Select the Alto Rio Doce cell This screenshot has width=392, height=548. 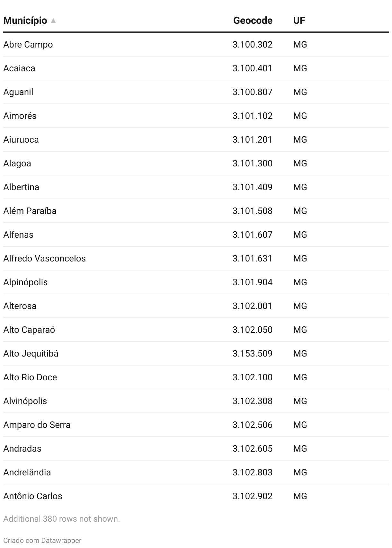coord(30,377)
